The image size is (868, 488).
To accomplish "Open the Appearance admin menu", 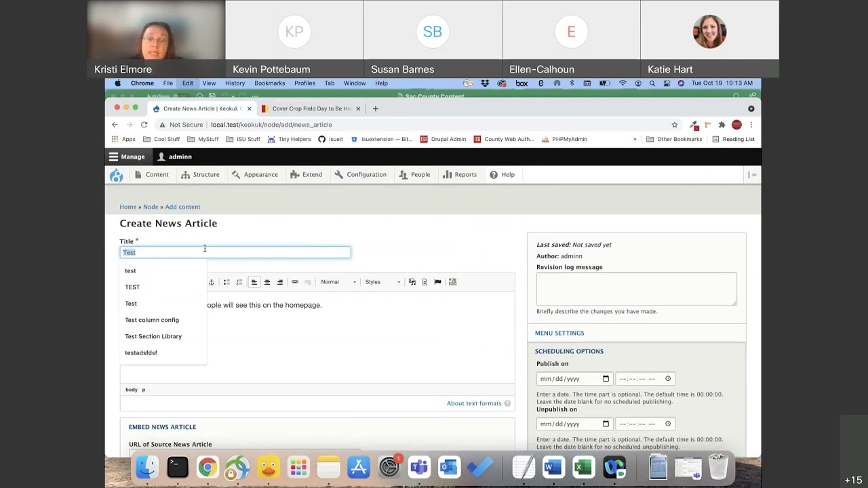I will (x=255, y=175).
